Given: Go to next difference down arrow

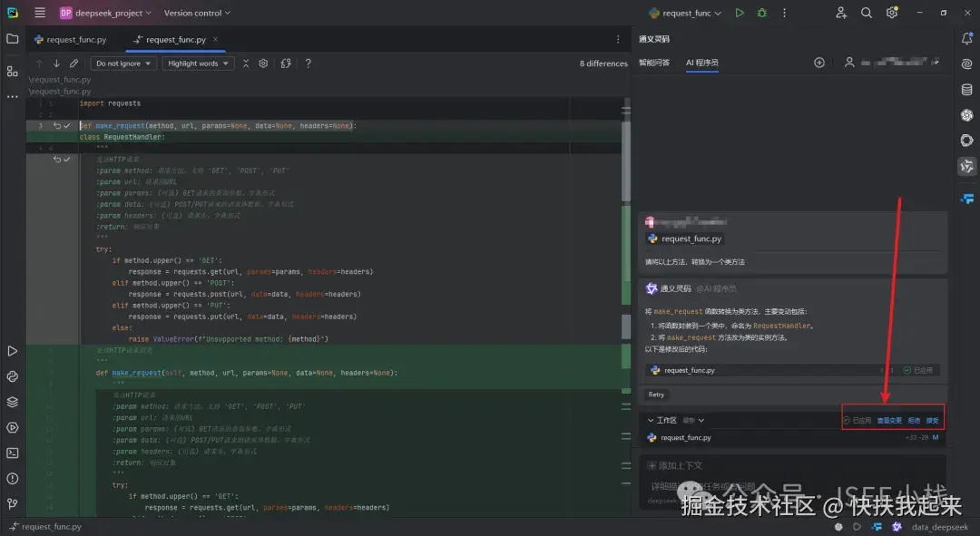Looking at the screenshot, I should coord(56,63).
